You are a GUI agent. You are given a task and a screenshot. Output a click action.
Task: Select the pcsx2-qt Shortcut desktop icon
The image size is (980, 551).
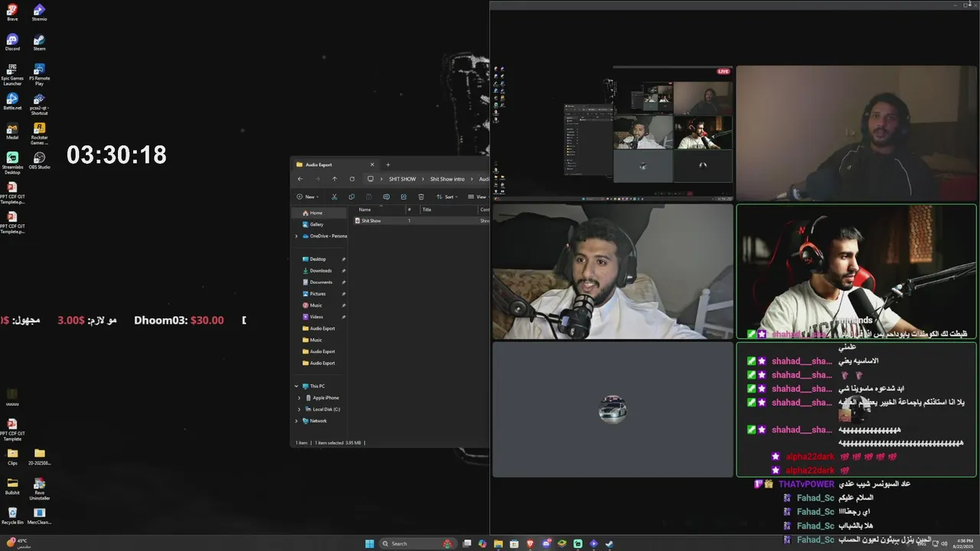[39, 104]
